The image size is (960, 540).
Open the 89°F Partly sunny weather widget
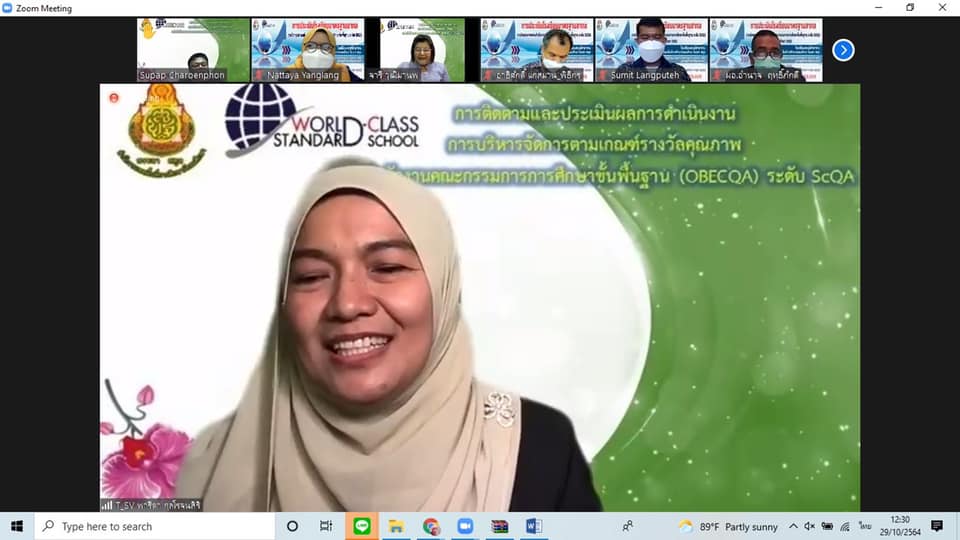point(728,527)
